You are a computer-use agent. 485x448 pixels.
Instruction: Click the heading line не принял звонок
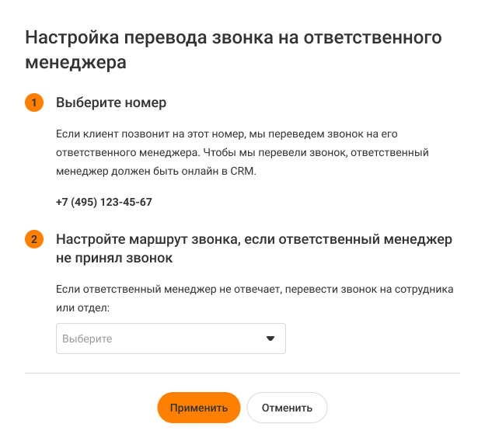[x=114, y=258]
